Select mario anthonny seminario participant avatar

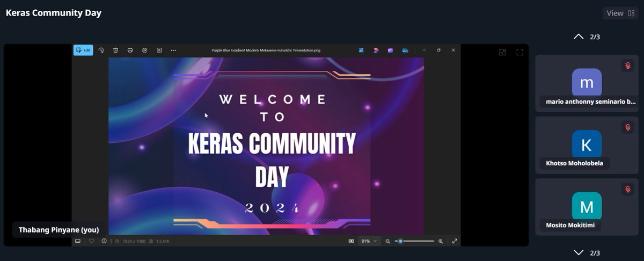tap(587, 82)
